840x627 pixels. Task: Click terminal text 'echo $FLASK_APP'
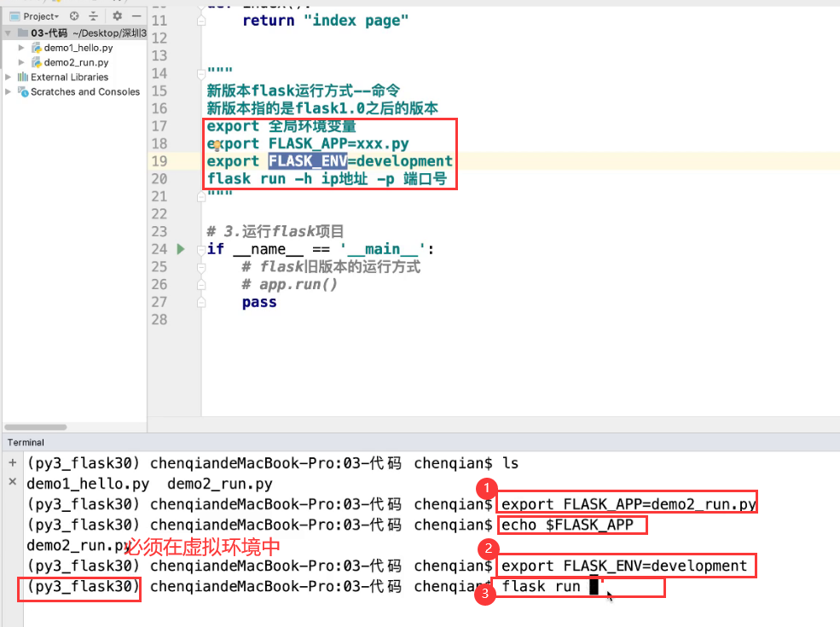(567, 525)
